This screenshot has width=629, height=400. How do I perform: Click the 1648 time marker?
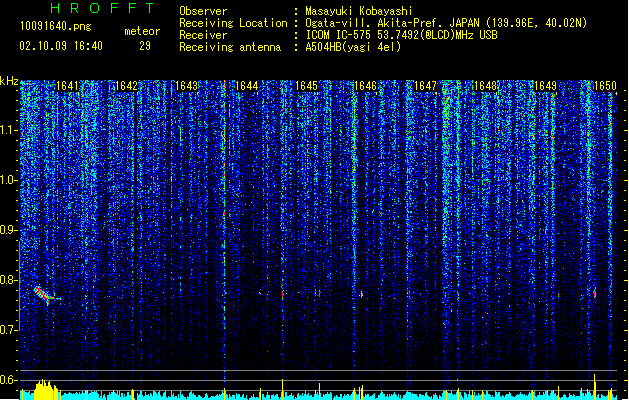coord(485,86)
